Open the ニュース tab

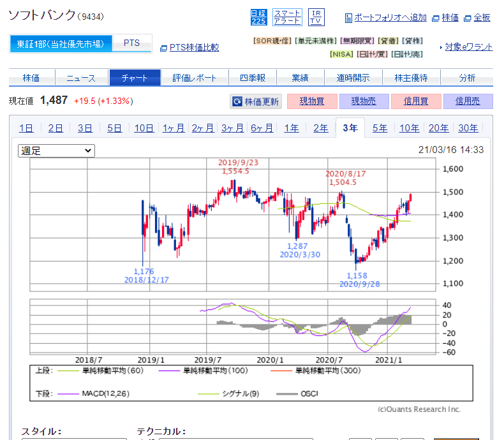coord(82,78)
